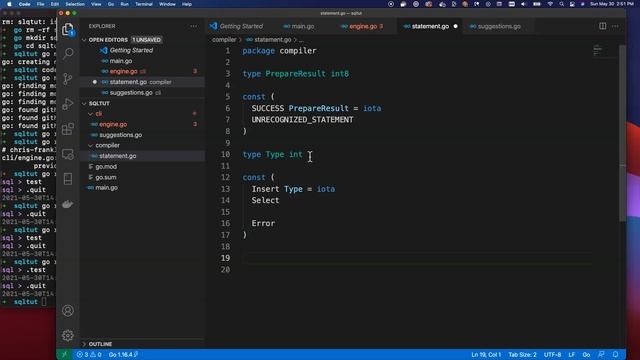Select engine.go in Open Editors list
The image size is (640, 360).
(x=142, y=71)
